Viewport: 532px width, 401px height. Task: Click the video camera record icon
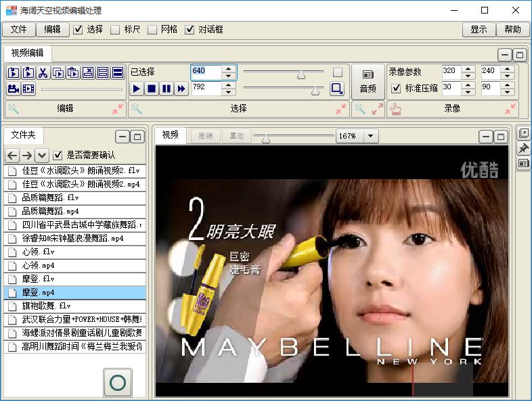14,89
